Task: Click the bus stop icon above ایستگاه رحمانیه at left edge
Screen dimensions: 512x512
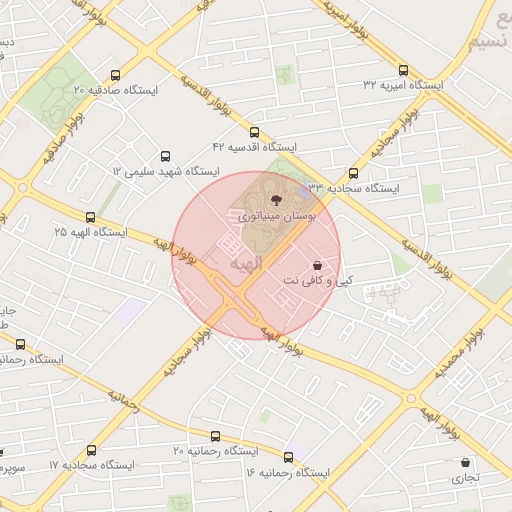Action: tap(20, 344)
